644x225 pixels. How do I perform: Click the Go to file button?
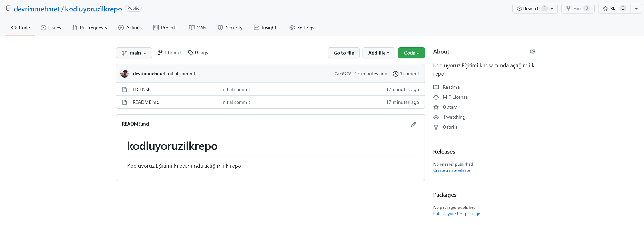pyautogui.click(x=344, y=53)
